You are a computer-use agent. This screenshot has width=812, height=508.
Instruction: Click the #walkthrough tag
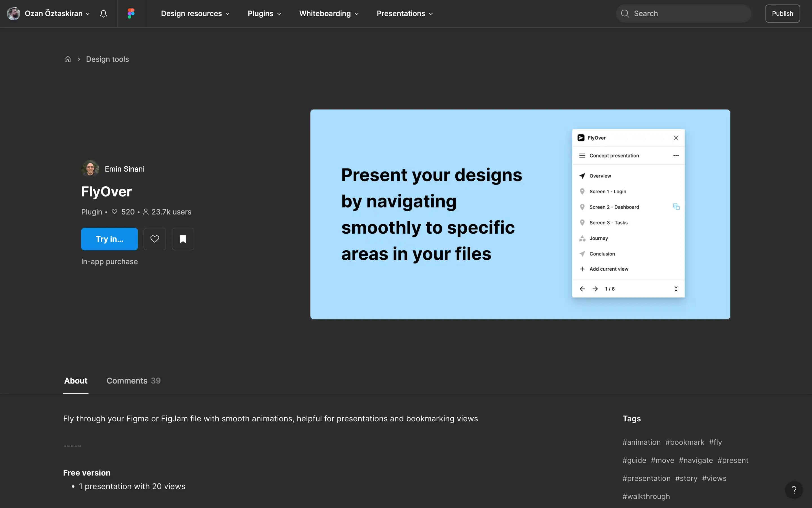(x=646, y=496)
